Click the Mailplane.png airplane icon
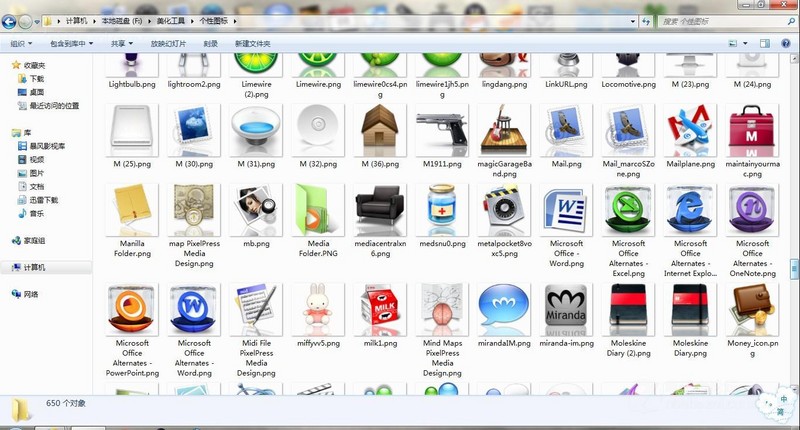 (690, 130)
